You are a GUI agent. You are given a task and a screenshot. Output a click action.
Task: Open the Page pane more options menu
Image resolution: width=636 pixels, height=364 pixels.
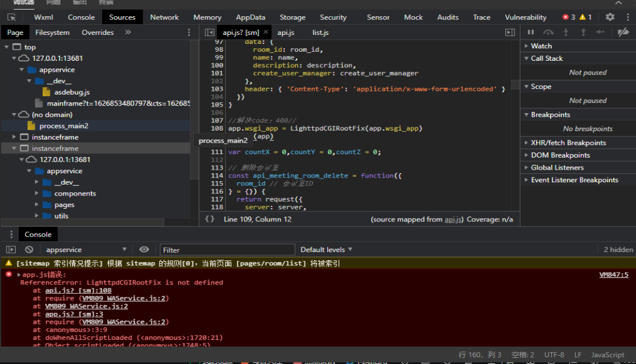[188, 32]
